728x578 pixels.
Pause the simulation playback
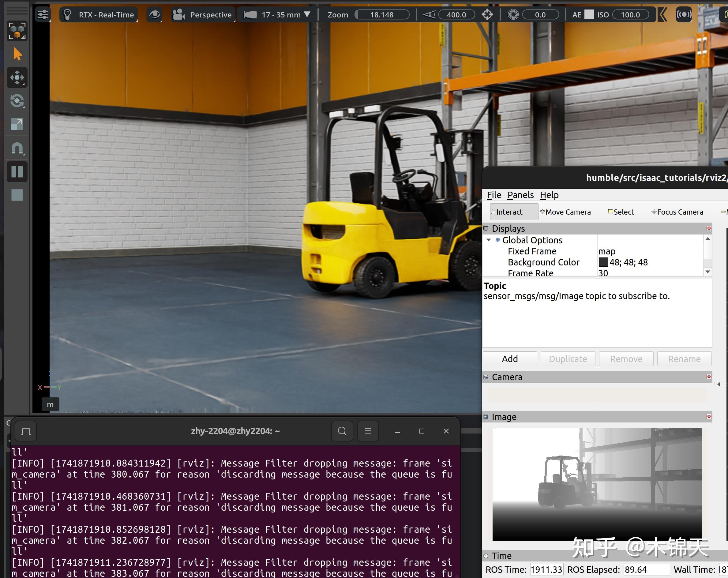(17, 172)
